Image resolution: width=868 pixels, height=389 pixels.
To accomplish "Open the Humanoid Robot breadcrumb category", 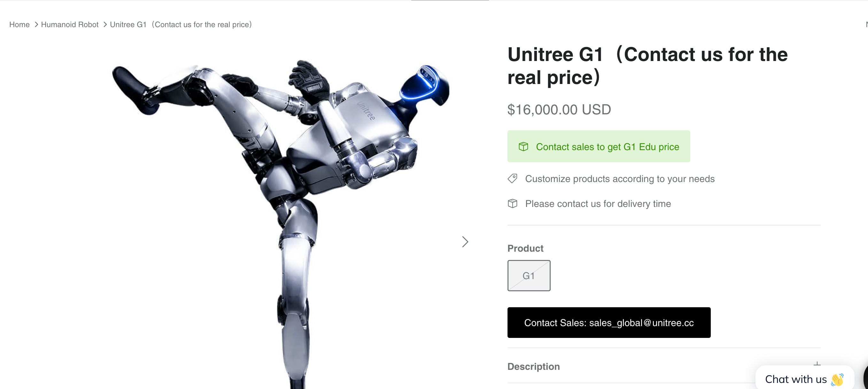I will coord(70,25).
